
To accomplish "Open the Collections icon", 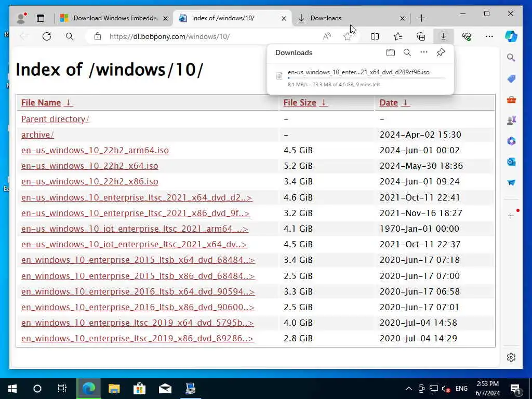I will (421, 36).
